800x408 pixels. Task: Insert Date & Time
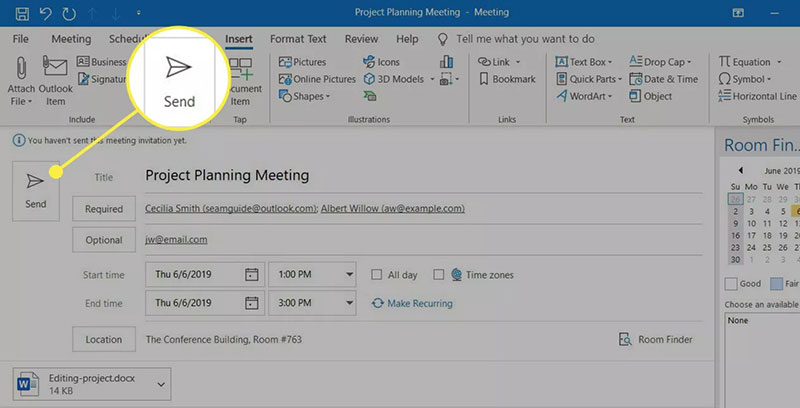coord(663,79)
